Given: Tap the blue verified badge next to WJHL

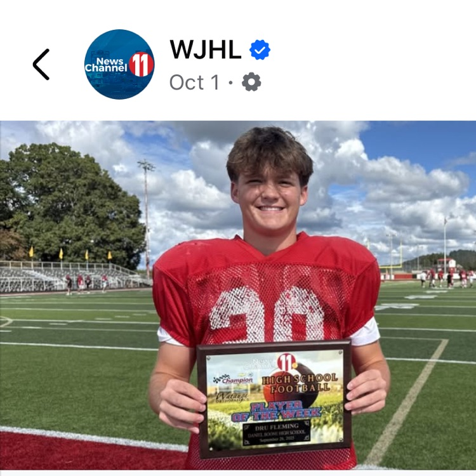Looking at the screenshot, I should tap(260, 50).
